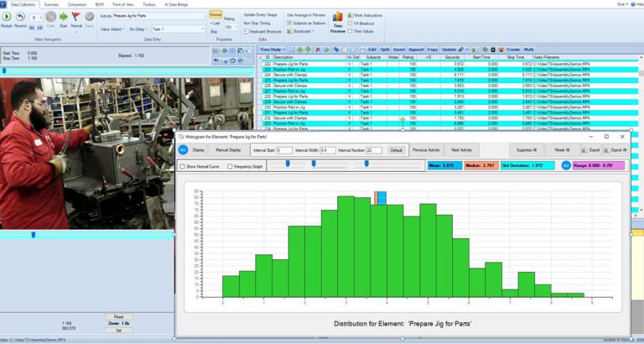Screen dimensions: 644x344
Task: Open the Value Added dropdown
Action: (112, 29)
